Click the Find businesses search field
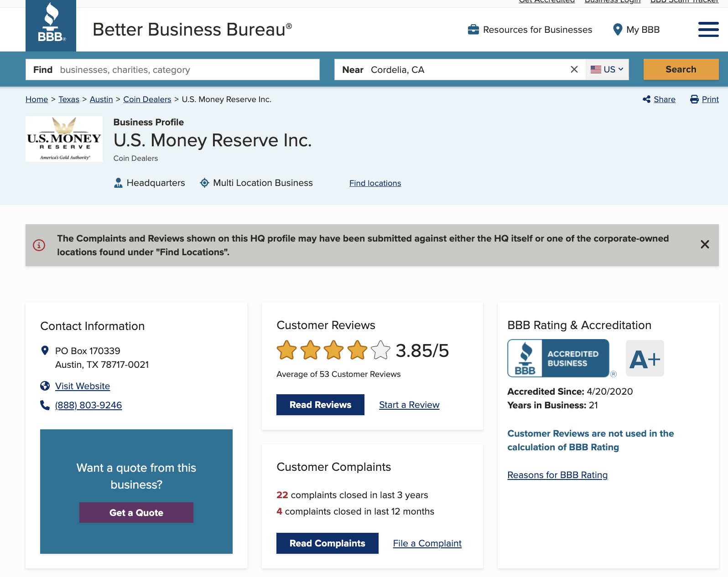Image resolution: width=728 pixels, height=577 pixels. (172, 69)
